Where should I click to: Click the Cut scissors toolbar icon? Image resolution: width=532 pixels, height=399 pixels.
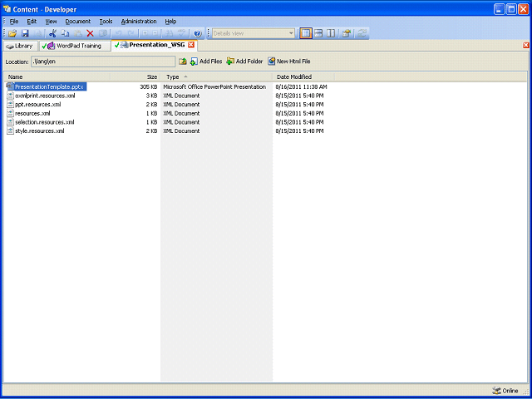coord(52,33)
